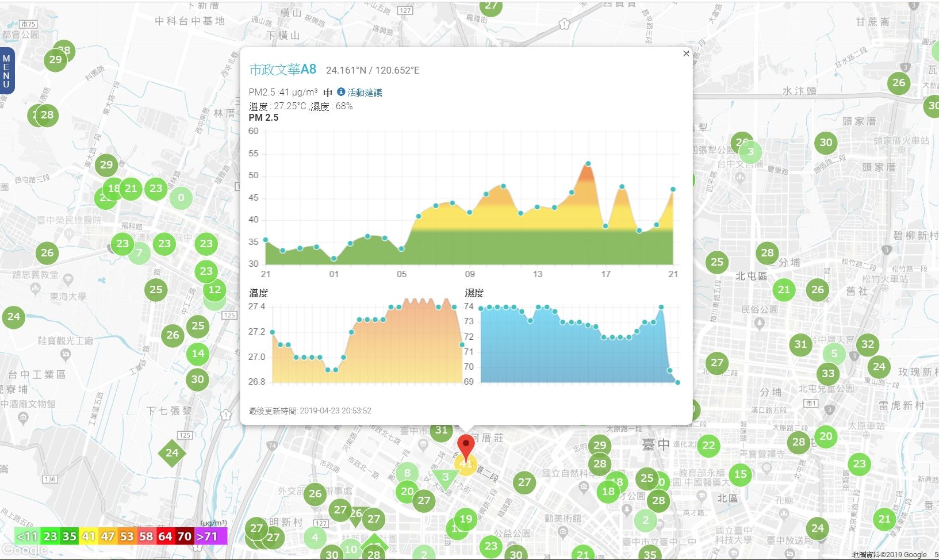Image resolution: width=939 pixels, height=560 pixels.
Task: Click the PM2.5 :41 μg/m³ reading
Action: pyautogui.click(x=283, y=92)
